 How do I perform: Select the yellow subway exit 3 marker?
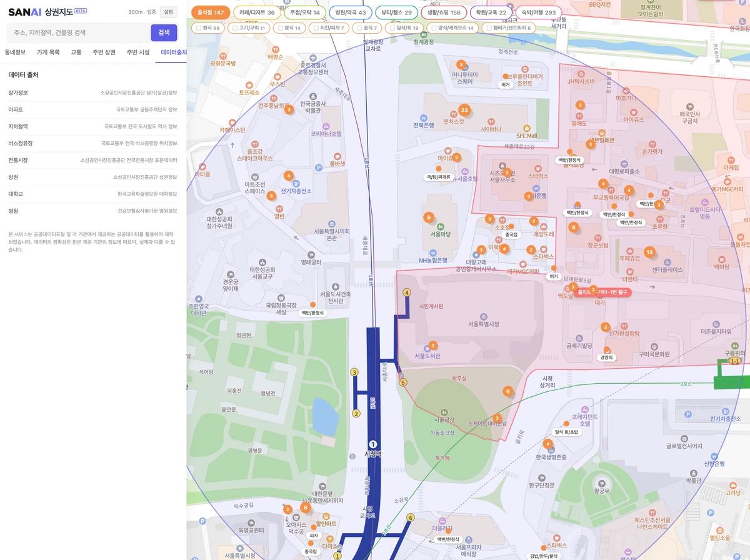point(354,372)
